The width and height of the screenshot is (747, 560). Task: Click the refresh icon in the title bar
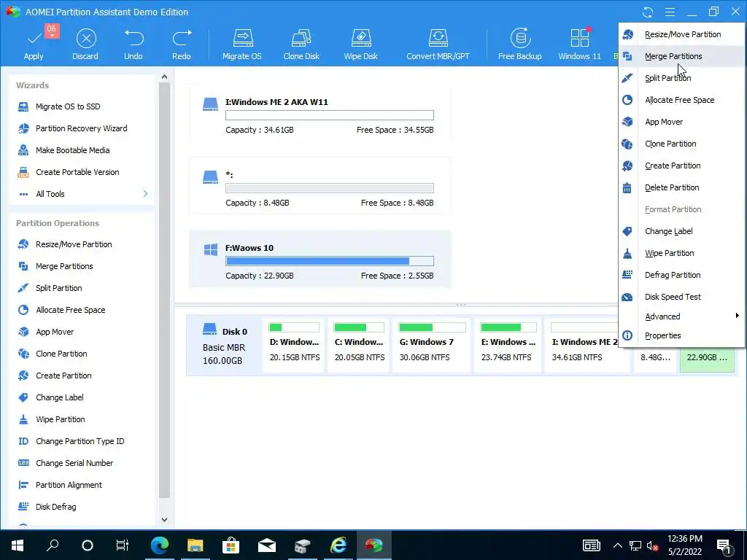(648, 12)
